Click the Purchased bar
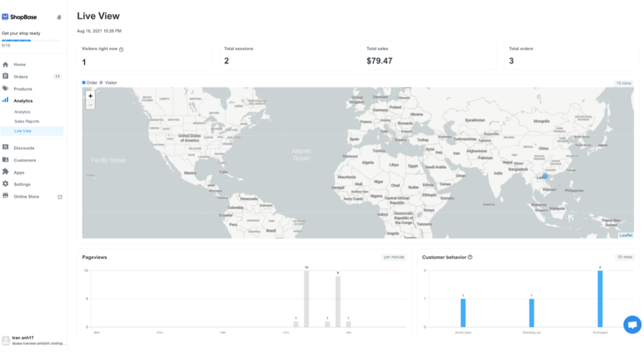The width and height of the screenshot is (644, 356). pos(600,299)
